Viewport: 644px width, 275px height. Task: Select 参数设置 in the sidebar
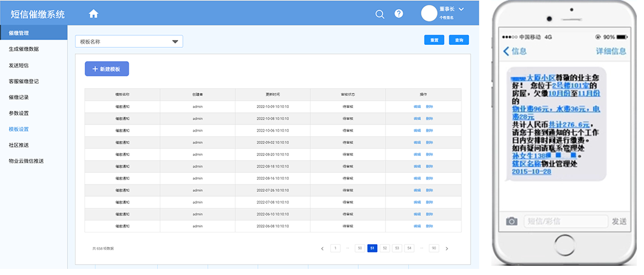[x=19, y=113]
